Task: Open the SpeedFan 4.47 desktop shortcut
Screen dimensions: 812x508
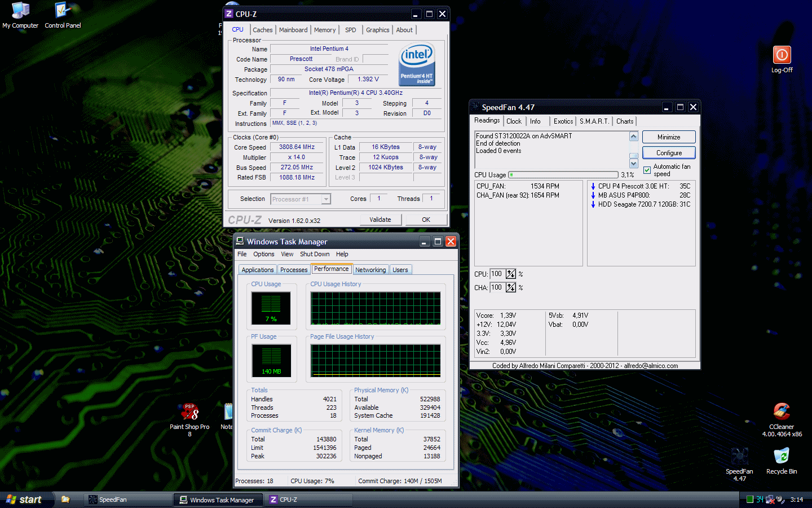Action: [x=739, y=456]
